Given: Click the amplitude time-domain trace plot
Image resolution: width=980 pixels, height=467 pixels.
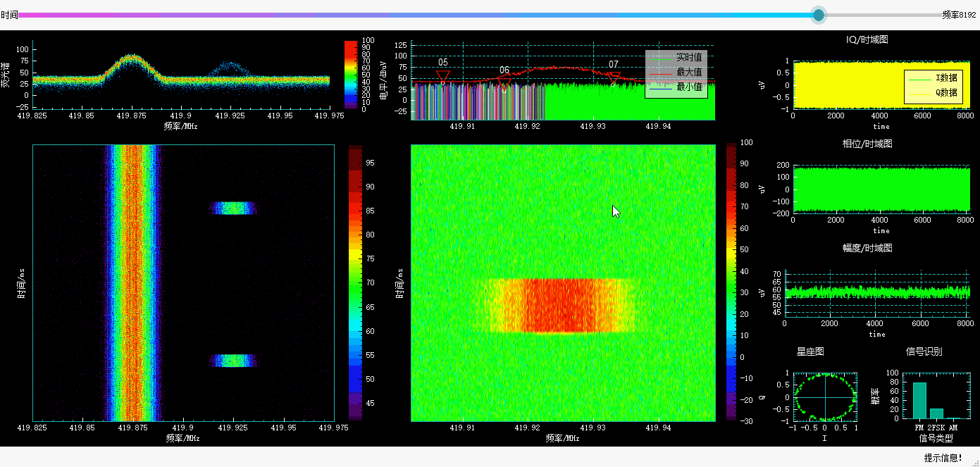Looking at the screenshot, I should coord(877,293).
